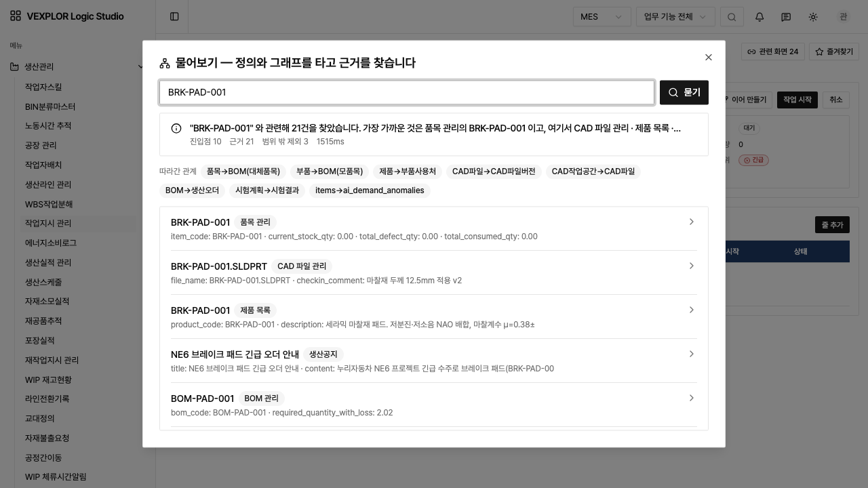
Task: Open BRK-PAD-001 품목 관리 result chevron
Action: pos(692,222)
